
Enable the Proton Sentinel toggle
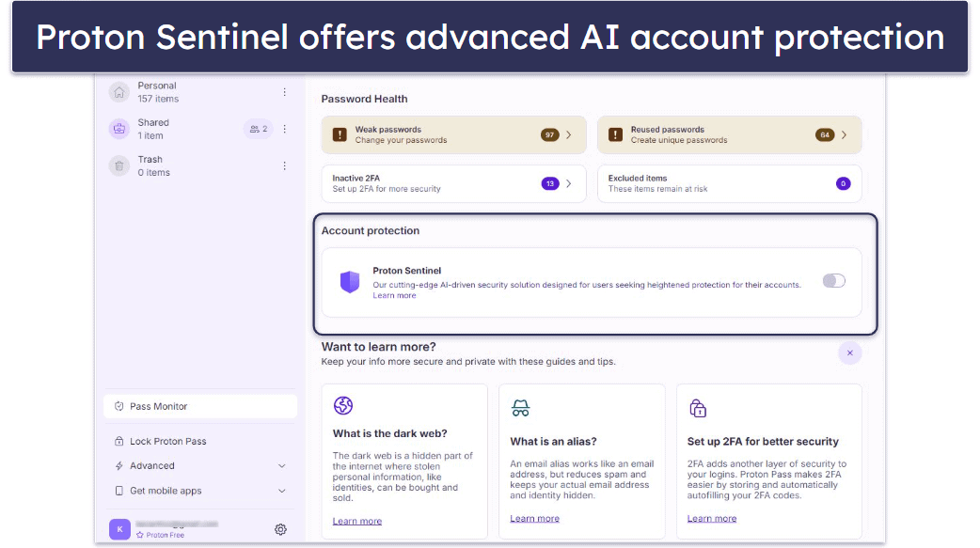click(x=833, y=280)
